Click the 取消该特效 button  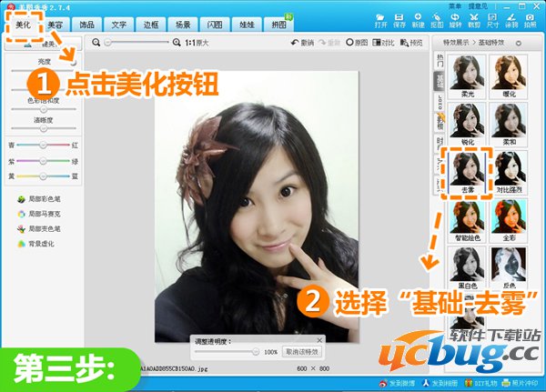[x=302, y=352]
